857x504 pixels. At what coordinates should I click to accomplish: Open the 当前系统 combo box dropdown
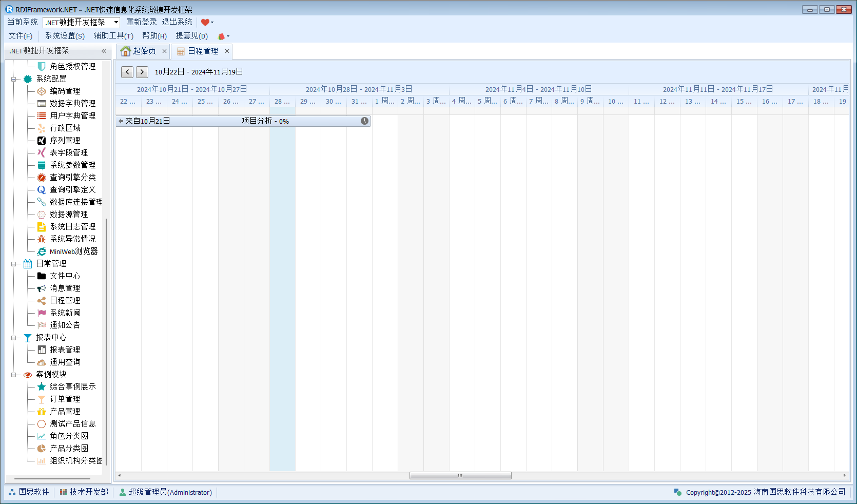pos(116,22)
